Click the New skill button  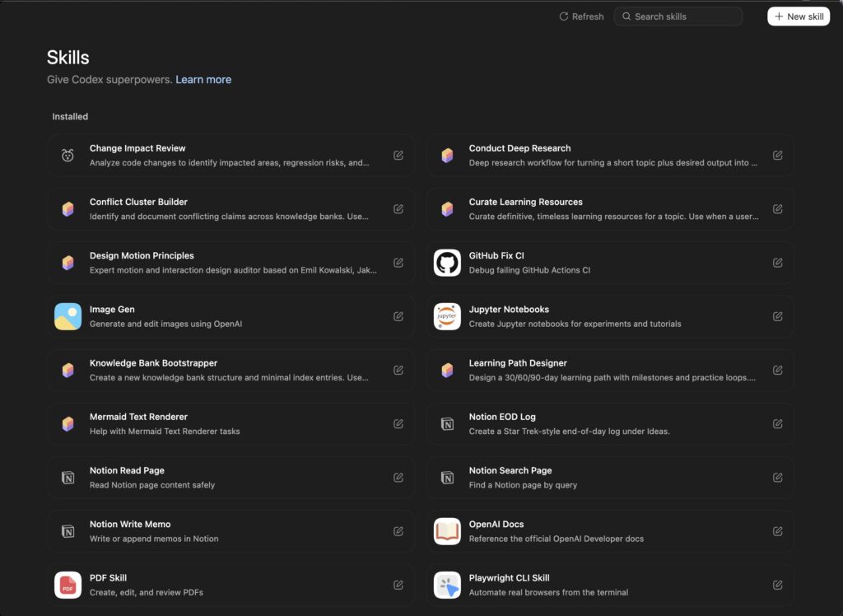(x=798, y=16)
